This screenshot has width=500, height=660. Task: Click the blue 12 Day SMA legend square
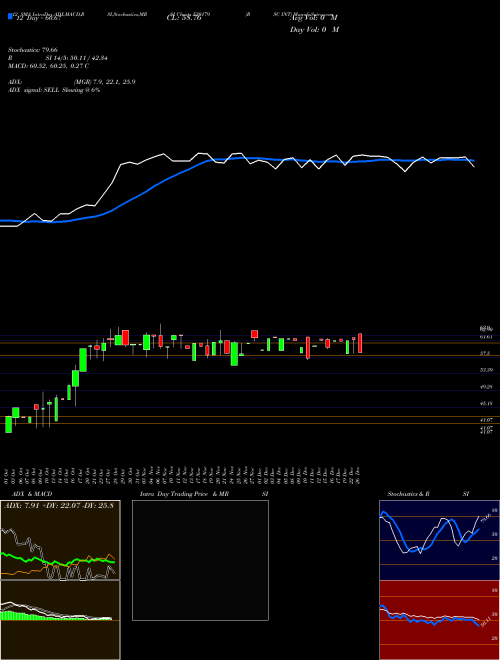tap(10, 16)
